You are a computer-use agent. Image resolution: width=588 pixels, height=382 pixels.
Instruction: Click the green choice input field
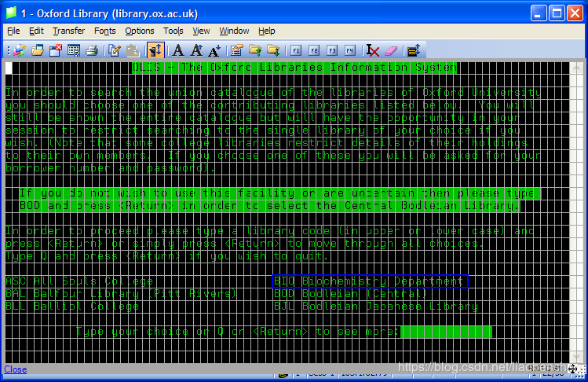point(446,332)
